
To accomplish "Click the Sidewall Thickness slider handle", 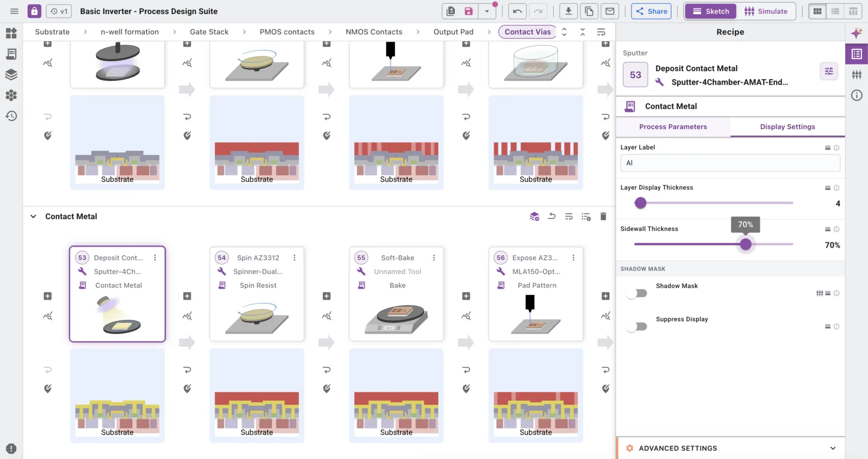I will point(746,244).
